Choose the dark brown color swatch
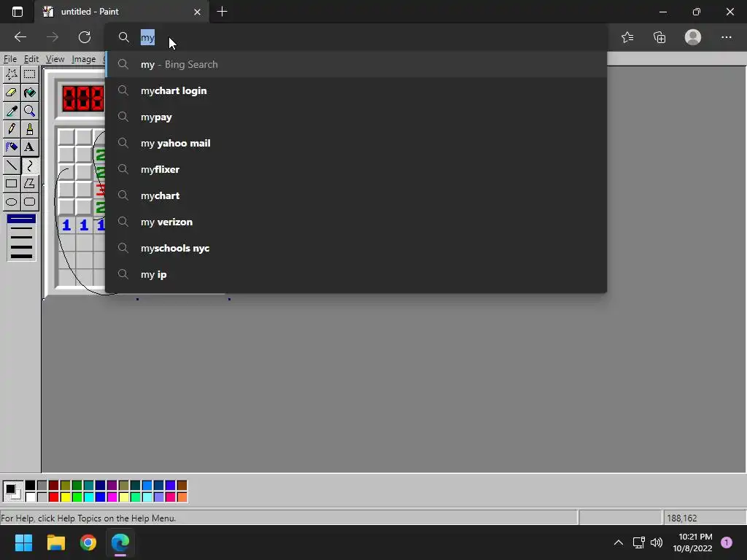 (182, 485)
